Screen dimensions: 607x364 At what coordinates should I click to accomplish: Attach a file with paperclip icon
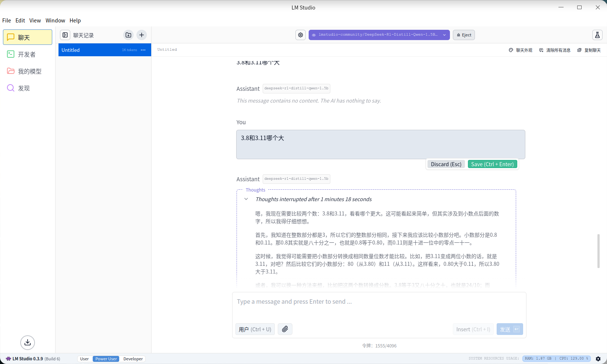(x=285, y=329)
